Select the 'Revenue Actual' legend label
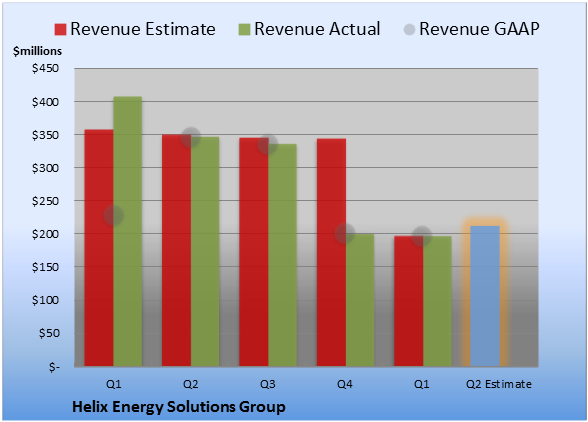The width and height of the screenshot is (588, 422). click(317, 29)
